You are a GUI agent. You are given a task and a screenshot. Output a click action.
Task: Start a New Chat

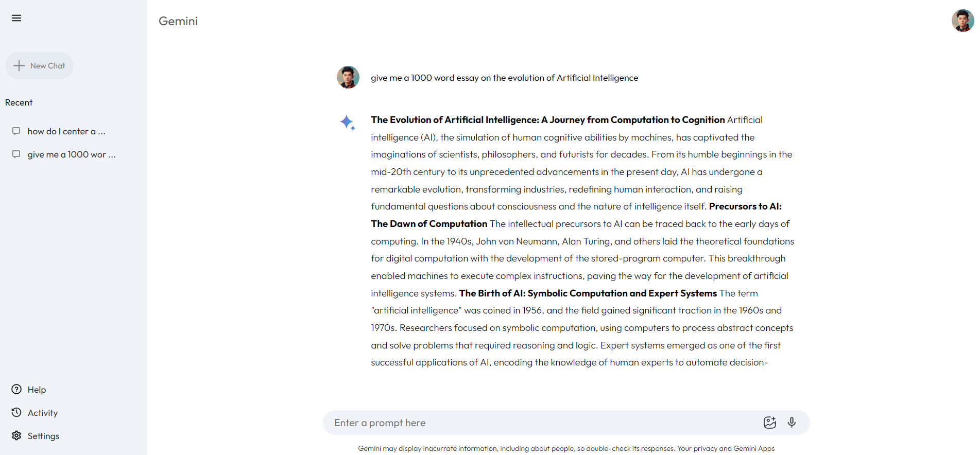click(x=39, y=65)
